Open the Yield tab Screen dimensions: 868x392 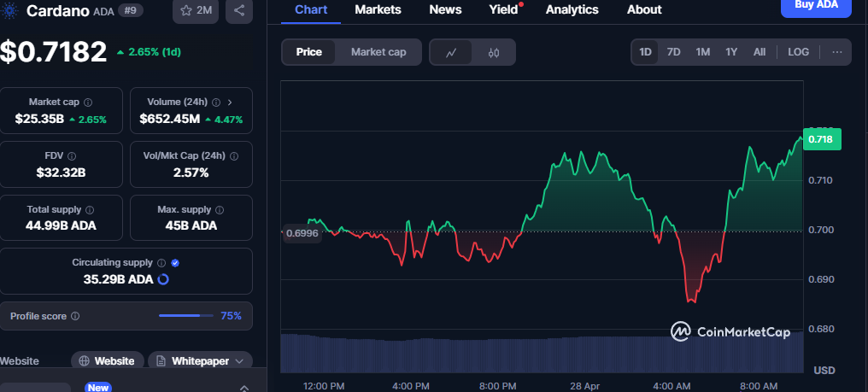point(504,10)
